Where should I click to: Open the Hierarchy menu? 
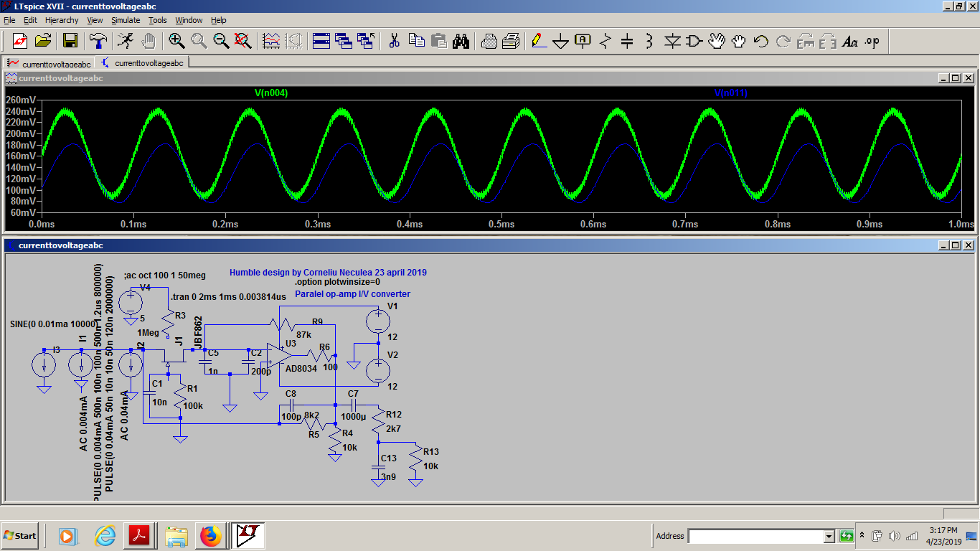pyautogui.click(x=62, y=20)
